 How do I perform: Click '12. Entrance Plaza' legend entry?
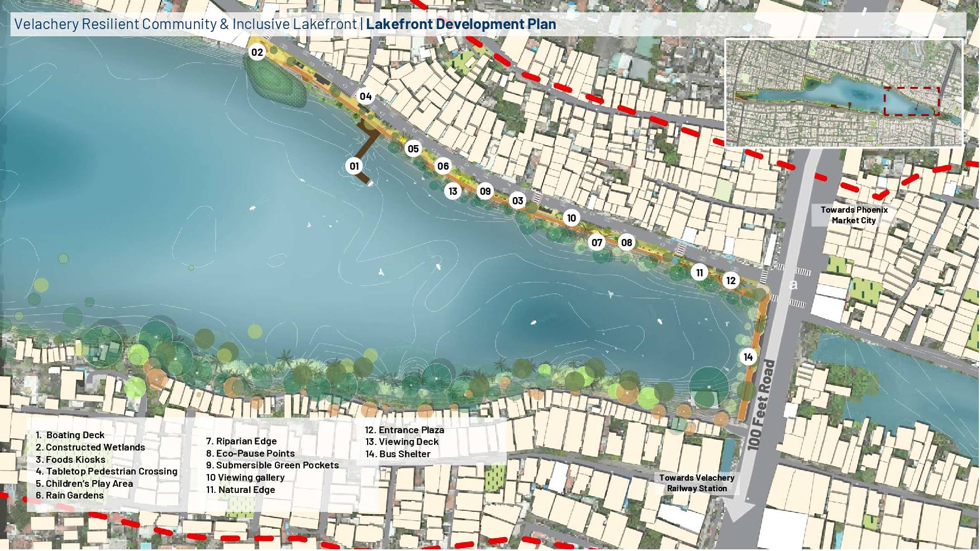click(x=405, y=430)
